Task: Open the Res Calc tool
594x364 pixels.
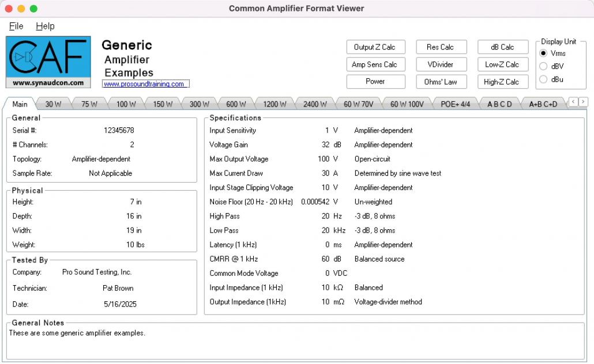Action: click(441, 47)
